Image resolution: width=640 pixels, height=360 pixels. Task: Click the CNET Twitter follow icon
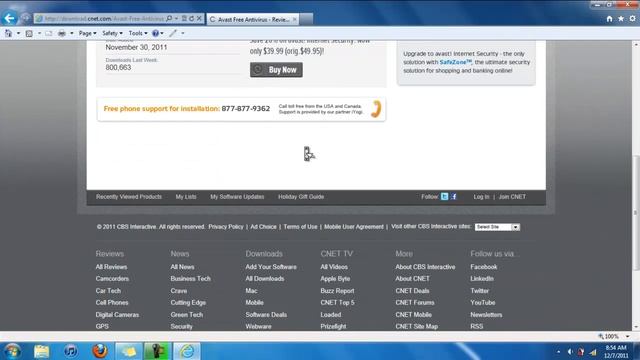coord(444,197)
